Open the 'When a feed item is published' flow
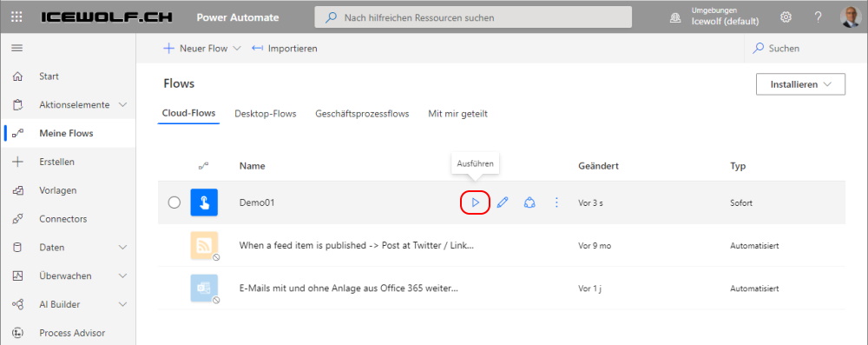The image size is (868, 345). click(x=357, y=245)
